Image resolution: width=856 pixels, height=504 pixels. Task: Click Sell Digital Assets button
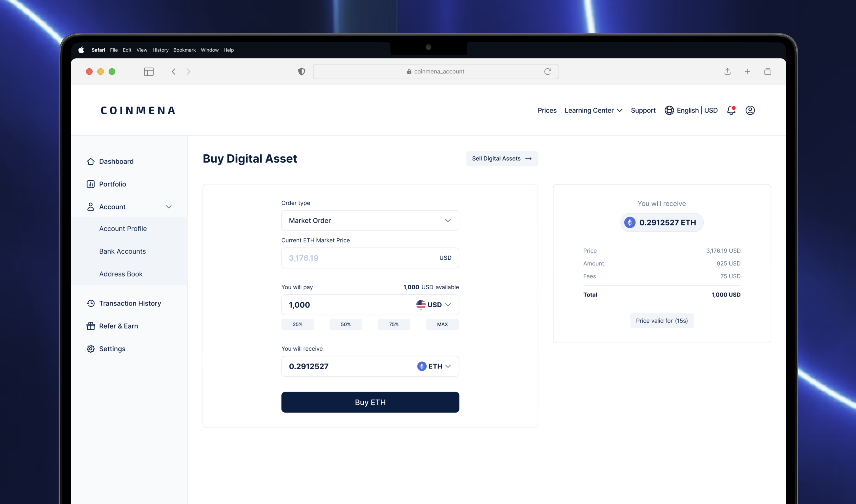tap(502, 159)
